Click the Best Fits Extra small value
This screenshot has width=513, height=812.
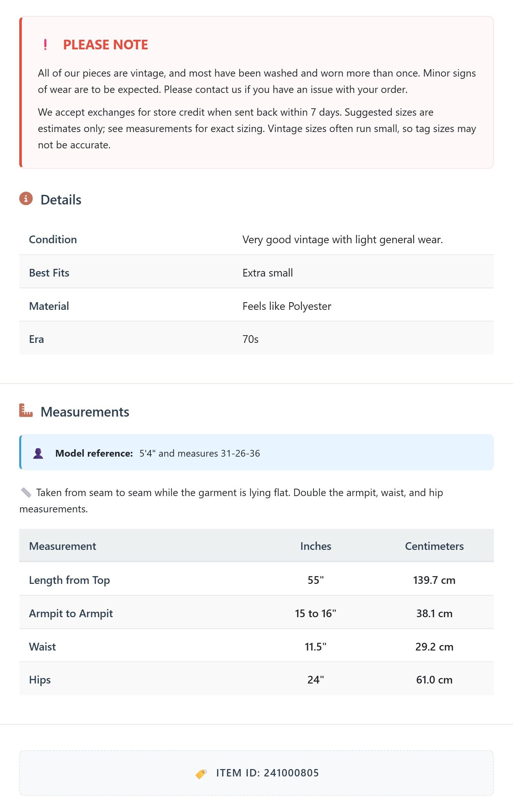(268, 273)
